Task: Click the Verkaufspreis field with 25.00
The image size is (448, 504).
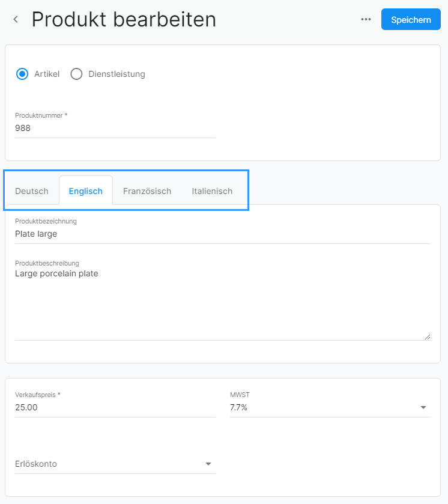Action: pyautogui.click(x=115, y=407)
